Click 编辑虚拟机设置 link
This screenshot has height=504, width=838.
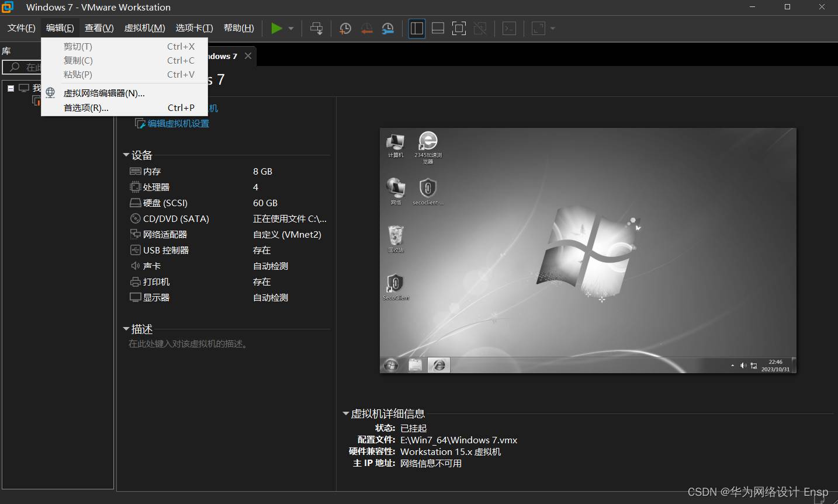[x=178, y=124]
